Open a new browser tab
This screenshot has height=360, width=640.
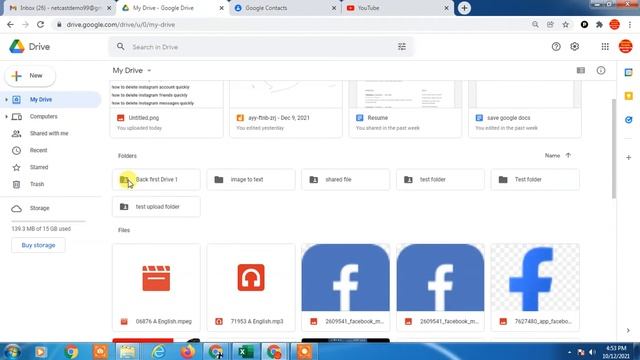pos(464,8)
